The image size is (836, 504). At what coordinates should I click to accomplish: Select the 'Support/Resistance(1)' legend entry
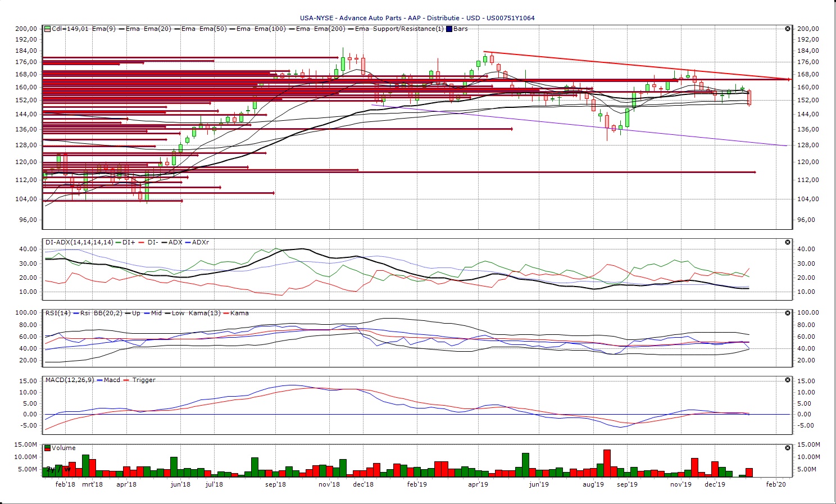point(408,29)
